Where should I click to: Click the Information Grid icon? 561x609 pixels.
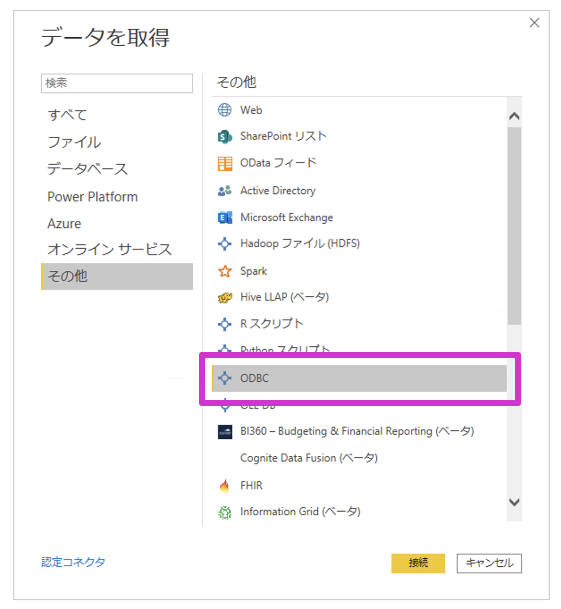tap(225, 512)
